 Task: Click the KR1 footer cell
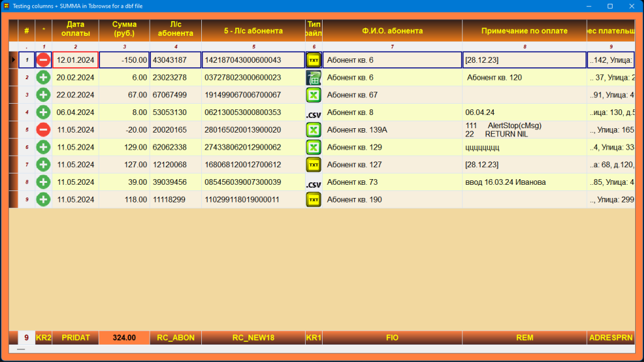[314, 337]
